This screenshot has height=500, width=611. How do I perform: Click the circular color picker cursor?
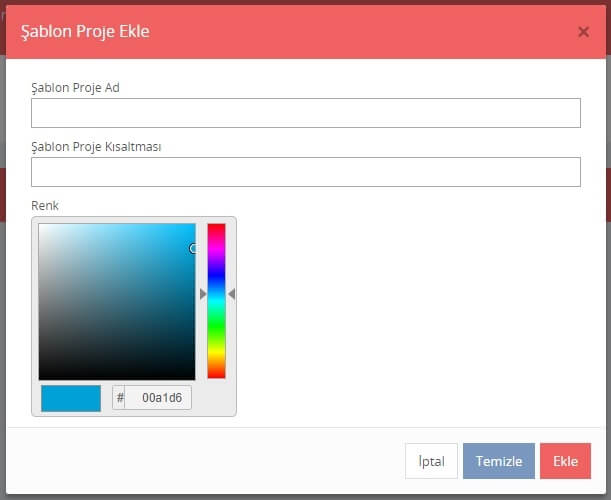click(193, 248)
